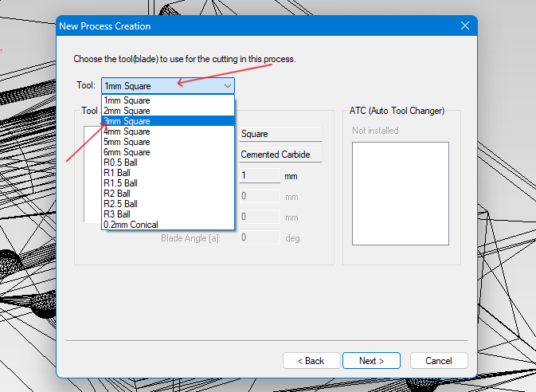Close the New Process Creation window
Viewport: 536px width, 392px height.
465,25
